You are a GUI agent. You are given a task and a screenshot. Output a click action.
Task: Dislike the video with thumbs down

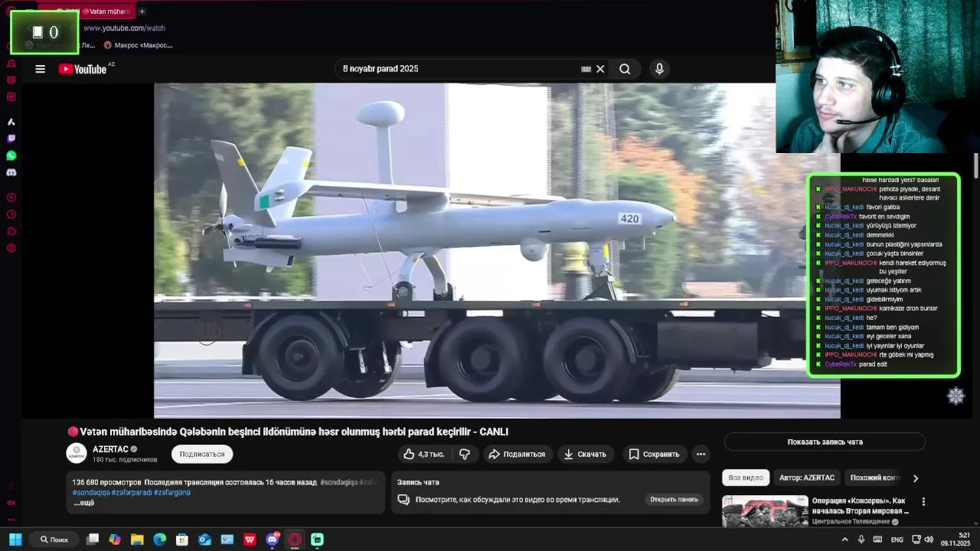[464, 454]
